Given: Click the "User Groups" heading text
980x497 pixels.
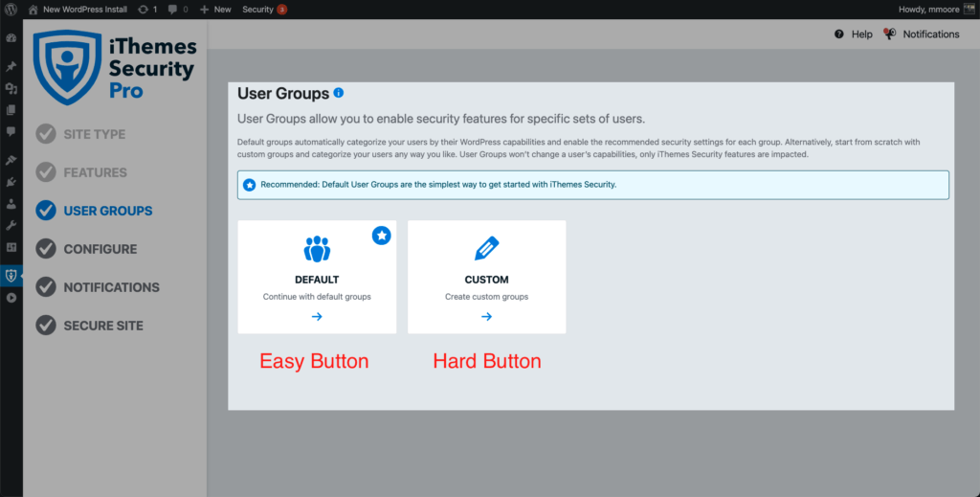Looking at the screenshot, I should [x=283, y=93].
